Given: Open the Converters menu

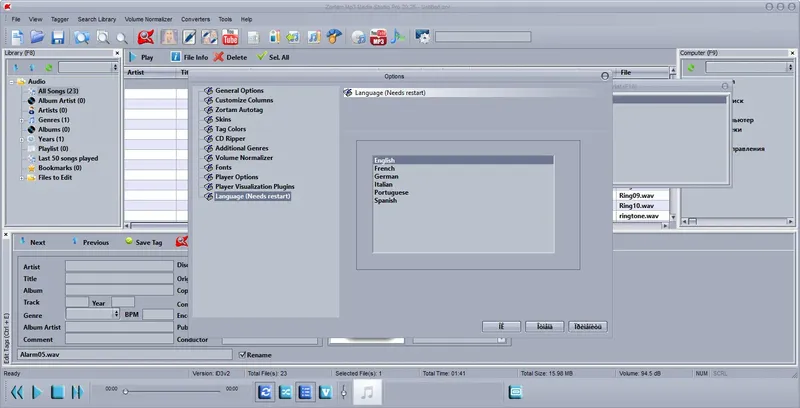Looking at the screenshot, I should pos(195,19).
